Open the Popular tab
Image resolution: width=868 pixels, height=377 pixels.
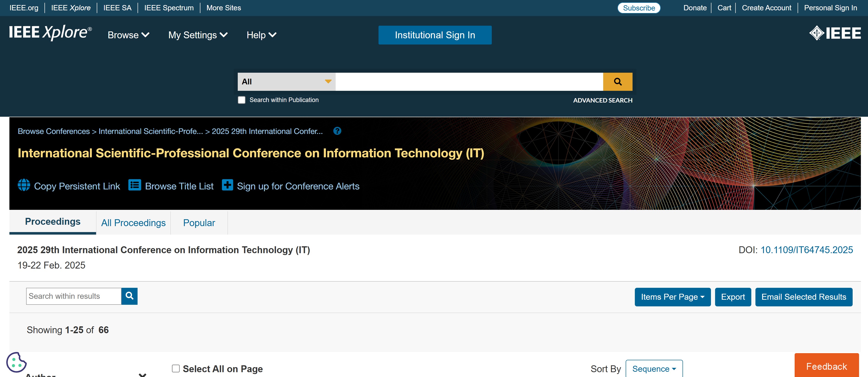199,223
